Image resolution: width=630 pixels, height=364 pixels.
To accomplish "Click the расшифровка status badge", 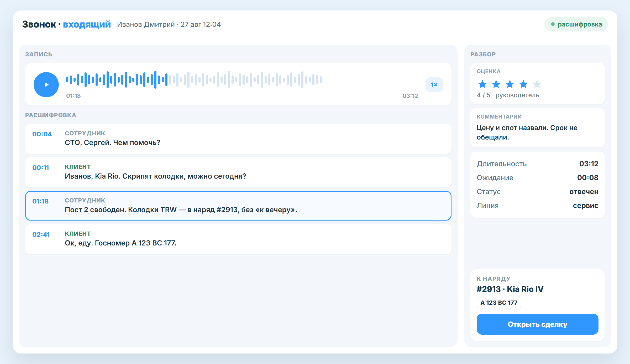I will click(576, 24).
